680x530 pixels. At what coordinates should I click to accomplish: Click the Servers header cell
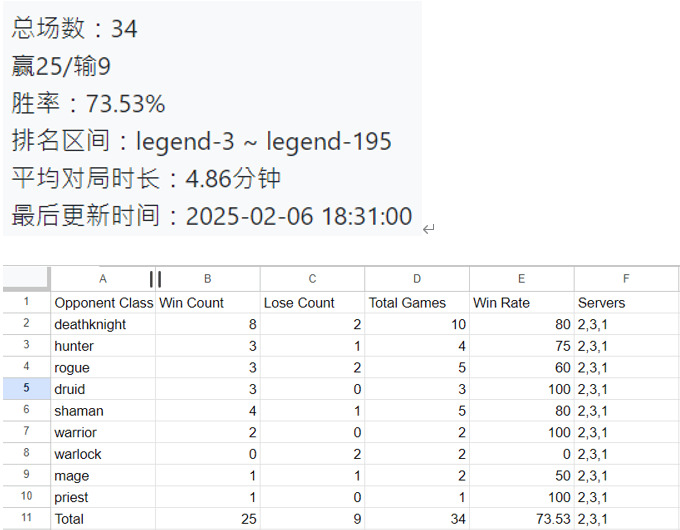(x=626, y=302)
